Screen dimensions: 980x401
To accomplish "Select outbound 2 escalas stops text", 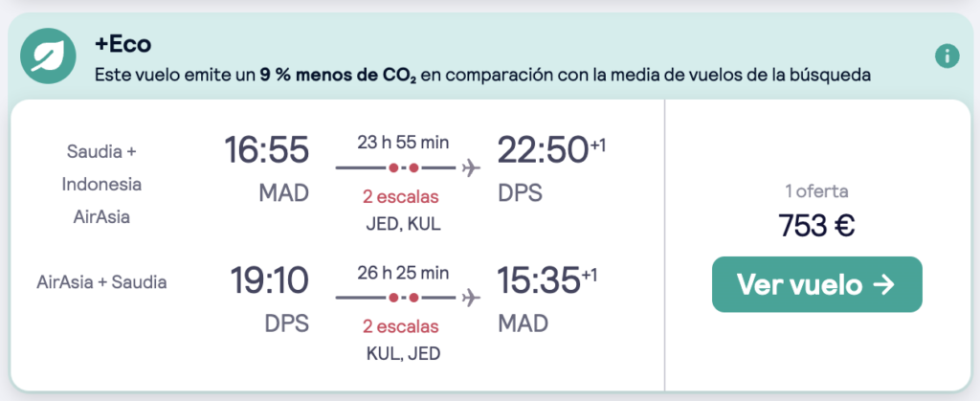I will [401, 197].
